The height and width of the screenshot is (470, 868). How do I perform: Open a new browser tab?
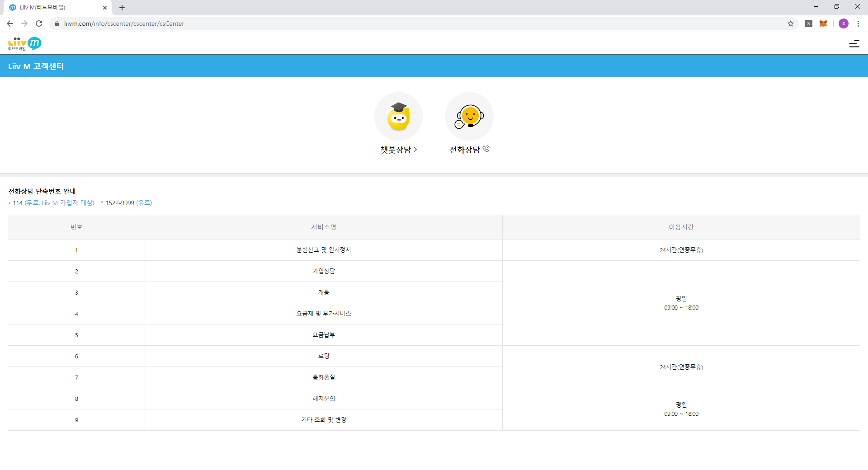click(122, 8)
